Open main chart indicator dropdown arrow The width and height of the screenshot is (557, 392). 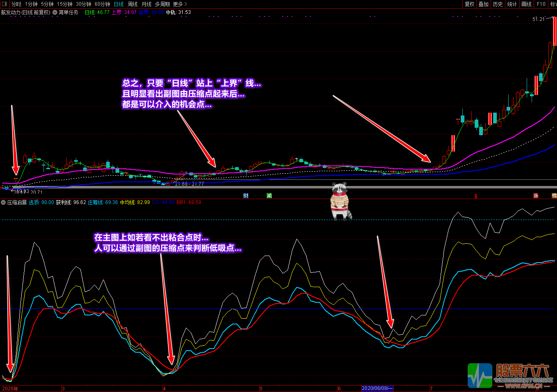[x=55, y=12]
